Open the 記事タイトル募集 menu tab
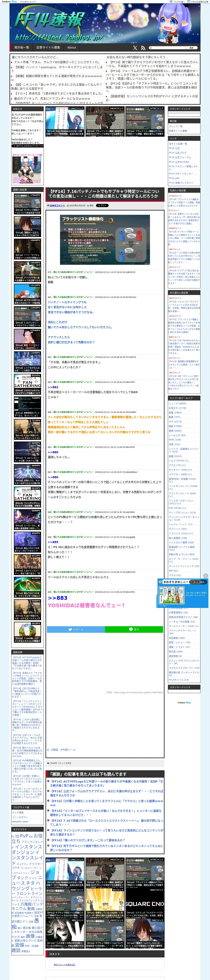 click(x=48, y=48)
